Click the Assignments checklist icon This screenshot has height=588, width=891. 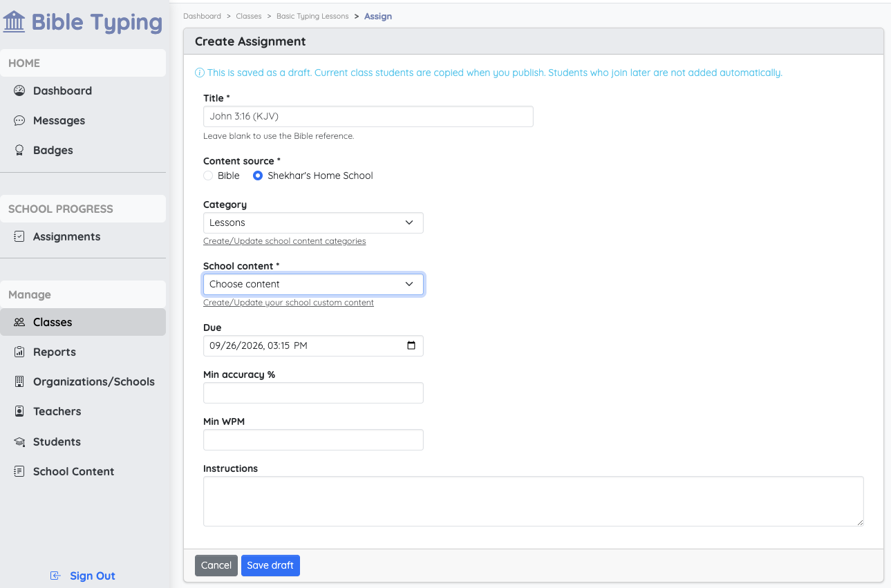pos(19,236)
